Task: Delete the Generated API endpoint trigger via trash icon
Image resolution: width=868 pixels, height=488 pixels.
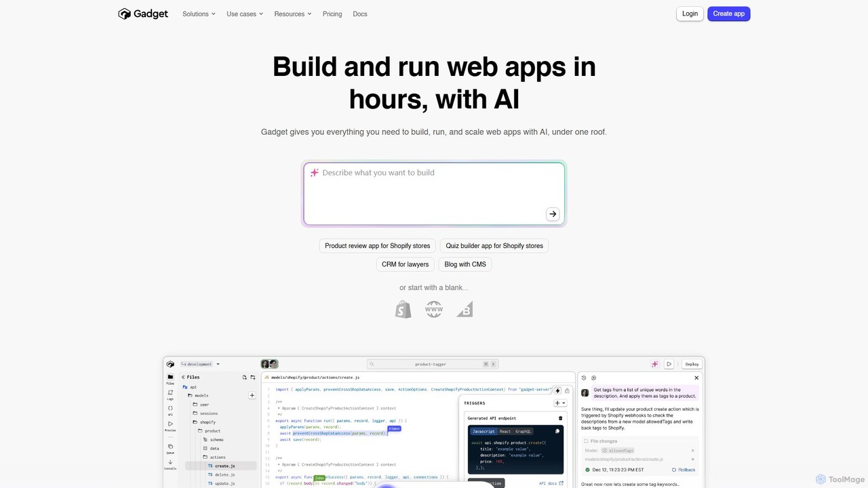Action: pos(560,418)
